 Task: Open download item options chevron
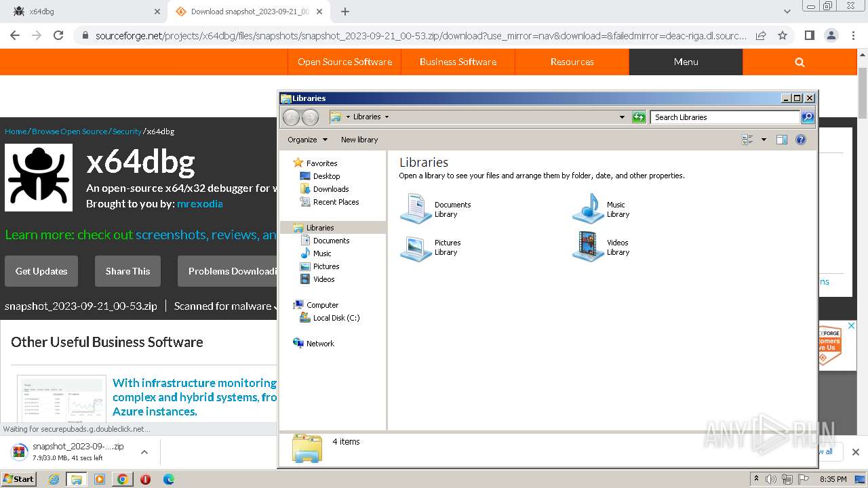pos(144,452)
